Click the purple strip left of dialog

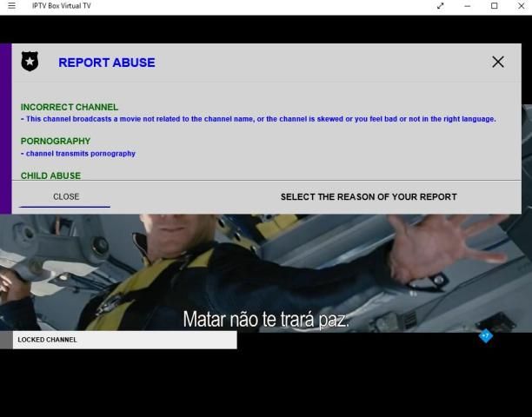tap(5, 129)
